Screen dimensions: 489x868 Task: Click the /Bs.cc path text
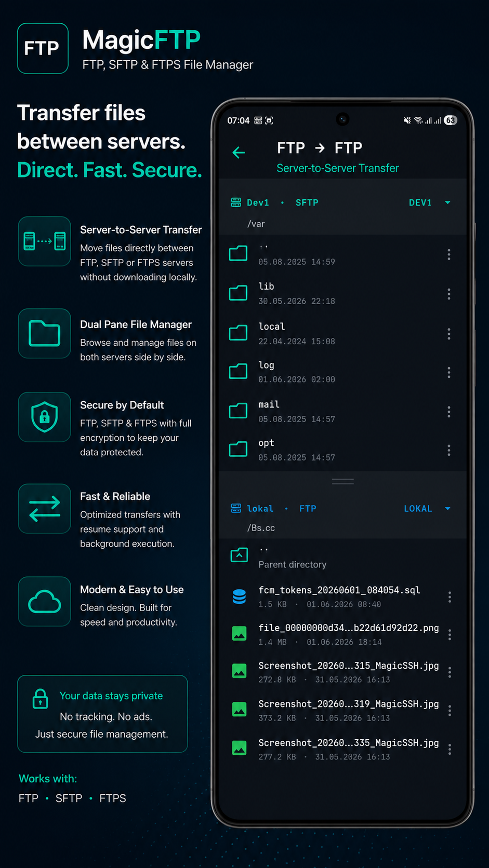261,528
